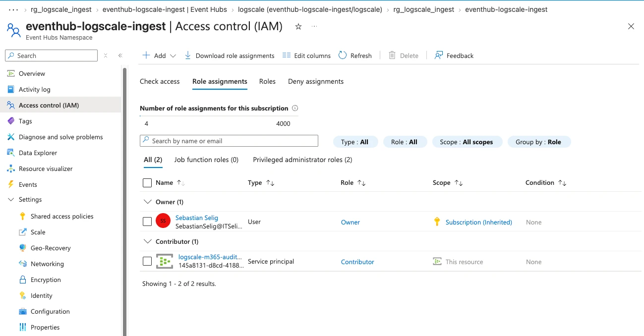
Task: Check the box for logscale-m365-audit service principal
Action: [147, 261]
